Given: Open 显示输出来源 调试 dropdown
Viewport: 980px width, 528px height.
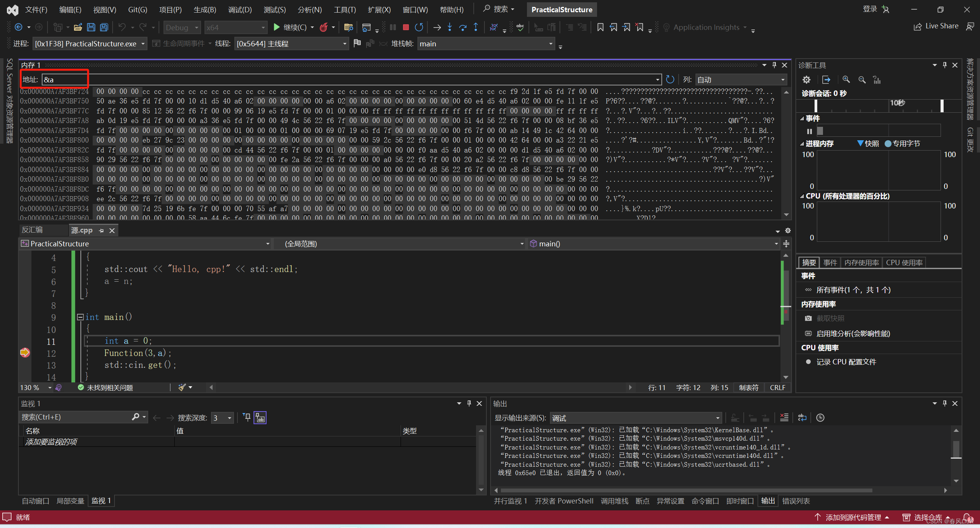Looking at the screenshot, I should click(636, 418).
